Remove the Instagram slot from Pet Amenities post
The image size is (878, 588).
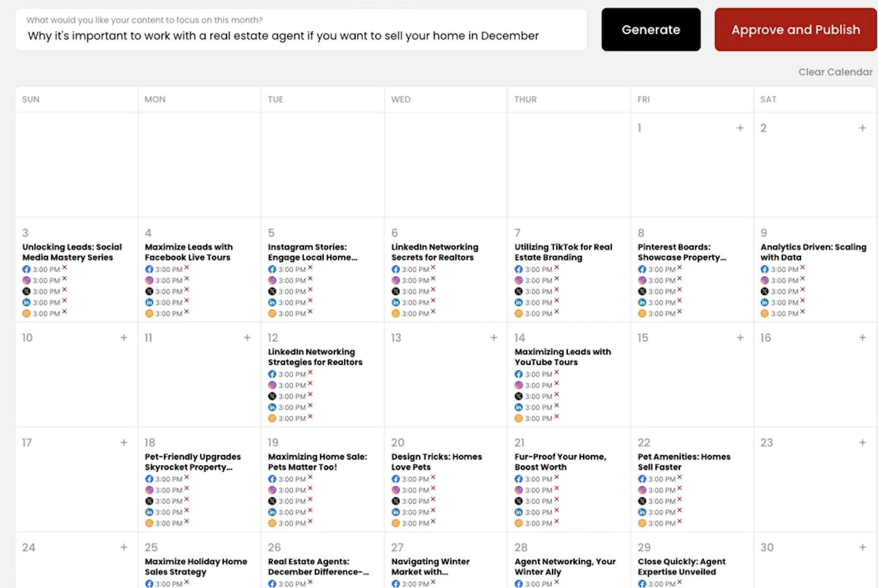coord(680,488)
